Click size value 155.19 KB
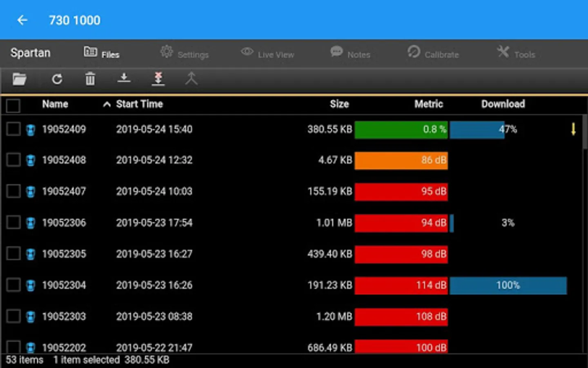This screenshot has width=588, height=368. click(x=330, y=191)
